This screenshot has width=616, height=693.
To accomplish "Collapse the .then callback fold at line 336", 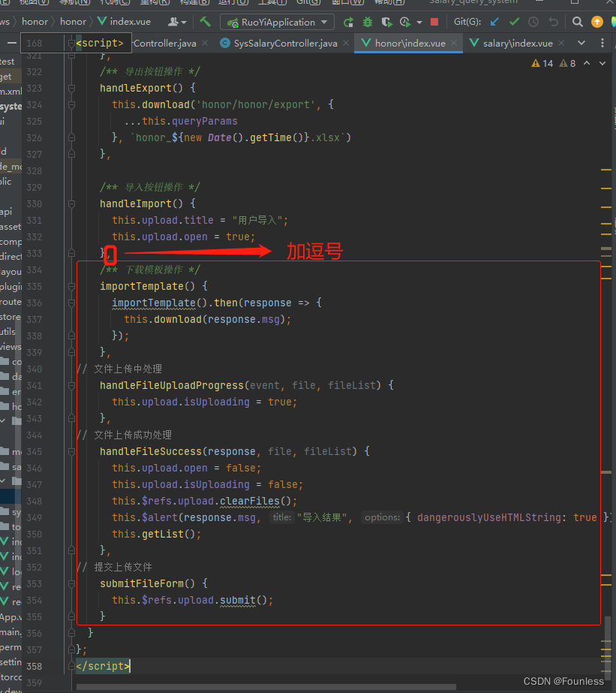I will [x=71, y=303].
